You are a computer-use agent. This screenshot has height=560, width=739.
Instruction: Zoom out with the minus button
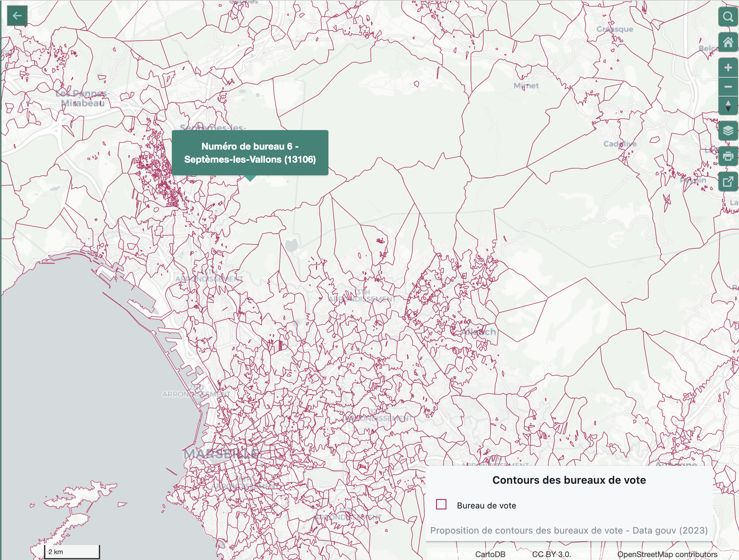(x=728, y=87)
